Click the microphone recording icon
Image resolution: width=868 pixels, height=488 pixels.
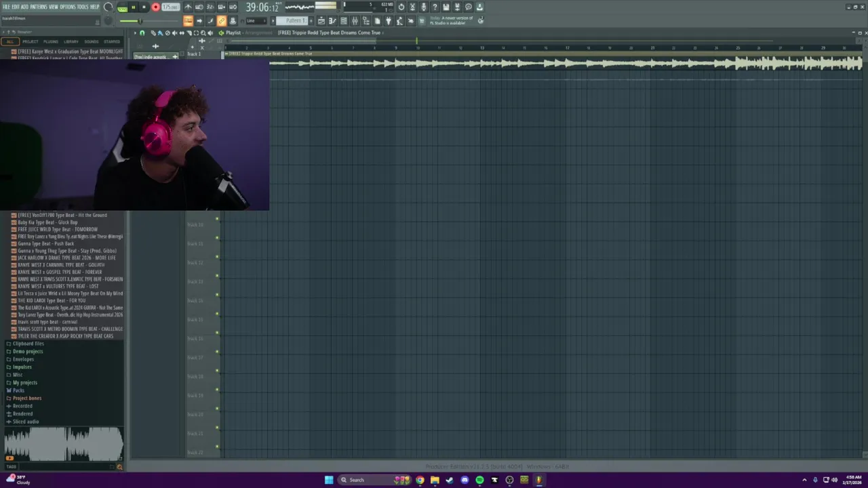[424, 7]
